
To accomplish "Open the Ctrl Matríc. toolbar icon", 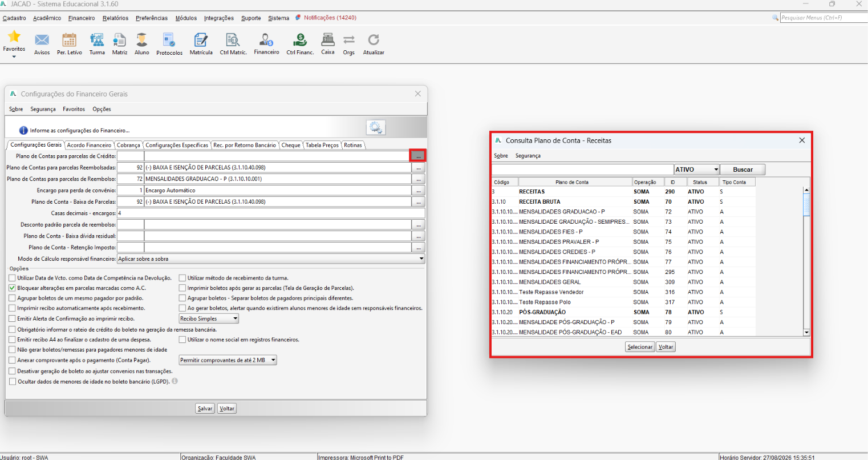I will point(233,40).
